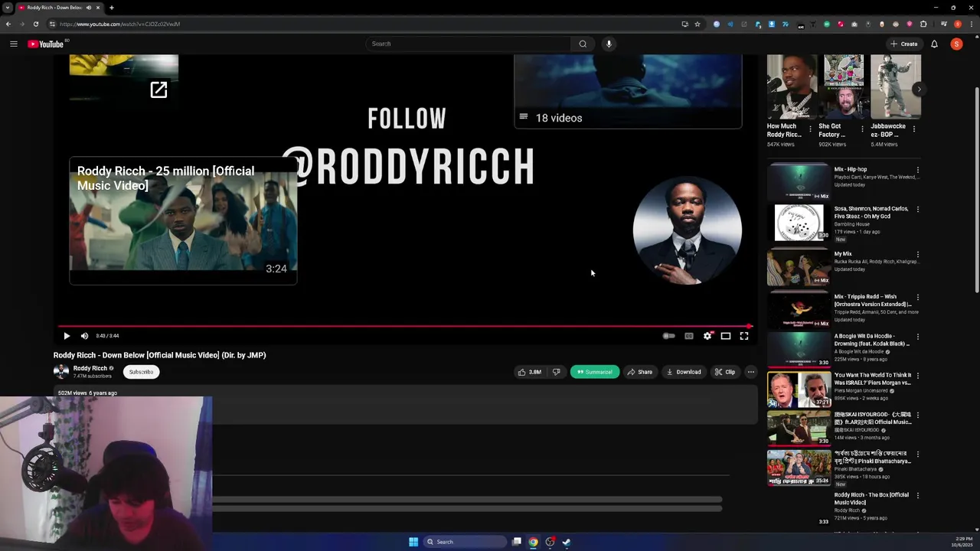980x551 pixels.
Task: Open options for Mix - Hip-hop
Action: (x=917, y=170)
